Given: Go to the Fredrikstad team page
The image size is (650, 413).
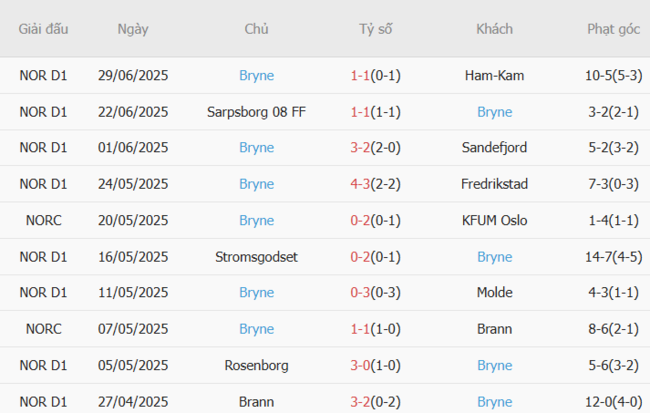Looking at the screenshot, I should click(494, 184).
